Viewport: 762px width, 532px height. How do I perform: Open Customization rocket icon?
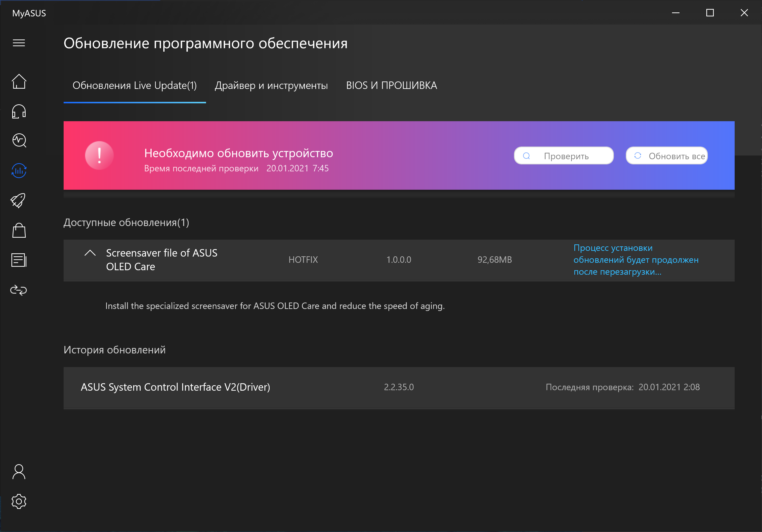18,200
